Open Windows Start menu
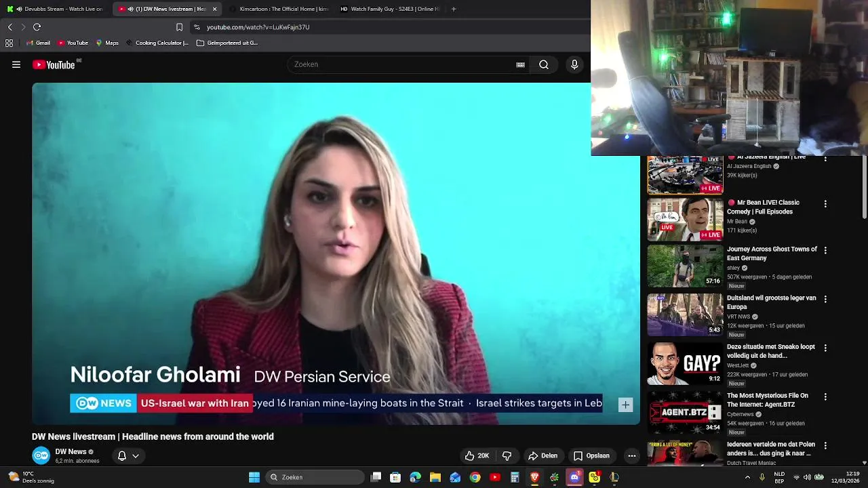Screen dimensions: 868x488 (254, 477)
